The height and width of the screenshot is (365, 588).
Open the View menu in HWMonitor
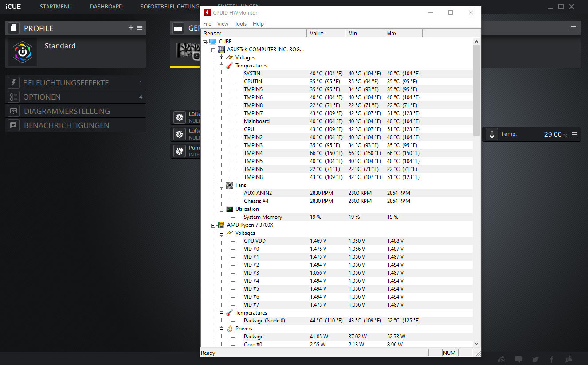click(x=223, y=24)
